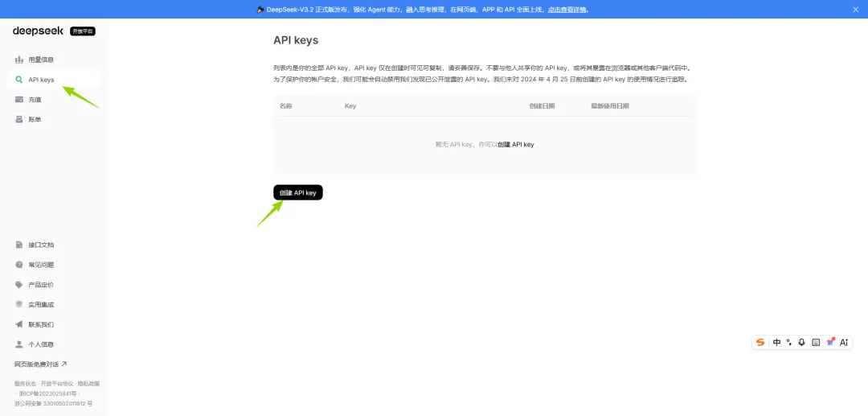Click 浙公网安备 33010502011812 号 link
The image size is (868, 416).
[x=54, y=403]
